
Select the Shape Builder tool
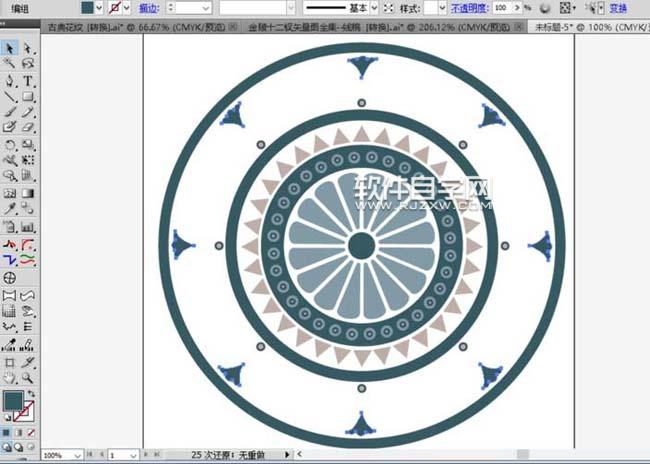[x=10, y=175]
